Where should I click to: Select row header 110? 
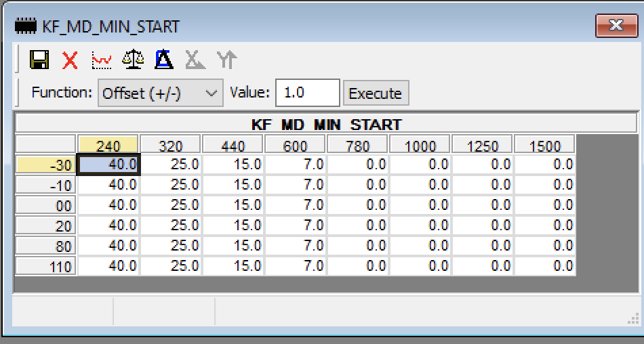tap(45, 267)
